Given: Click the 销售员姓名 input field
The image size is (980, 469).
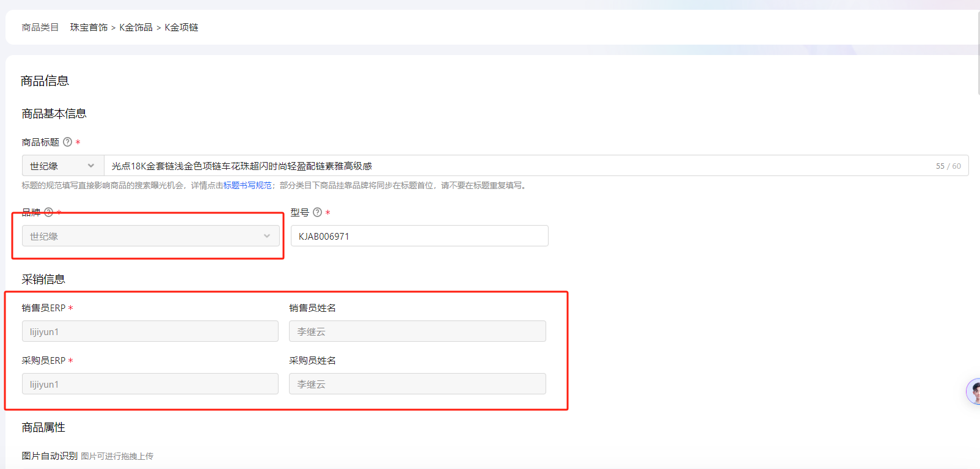Looking at the screenshot, I should click(417, 331).
